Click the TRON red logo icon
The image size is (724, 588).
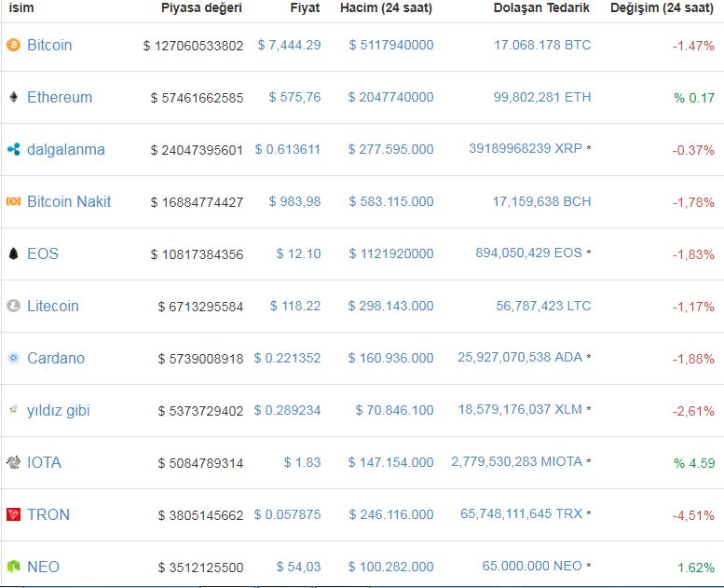point(13,514)
